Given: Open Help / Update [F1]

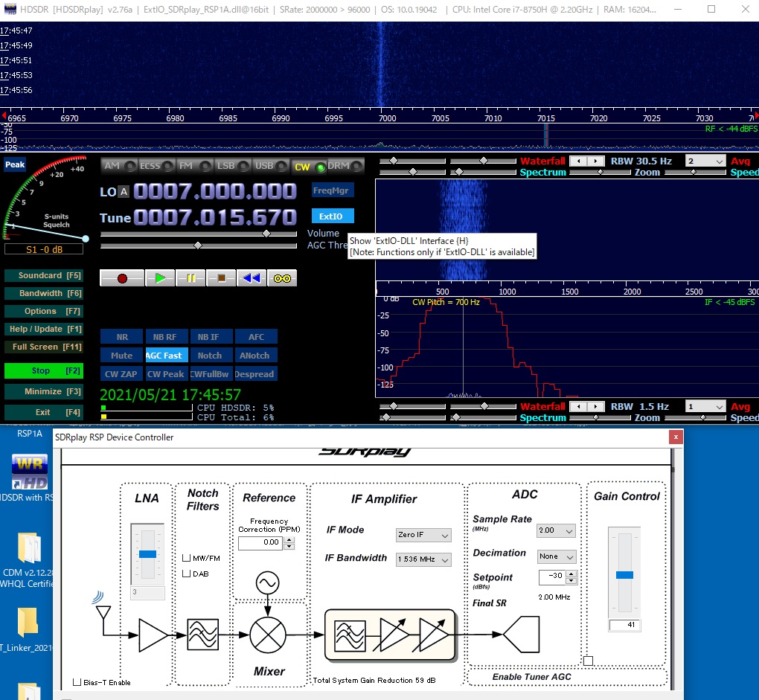Looking at the screenshot, I should pyautogui.click(x=44, y=329).
